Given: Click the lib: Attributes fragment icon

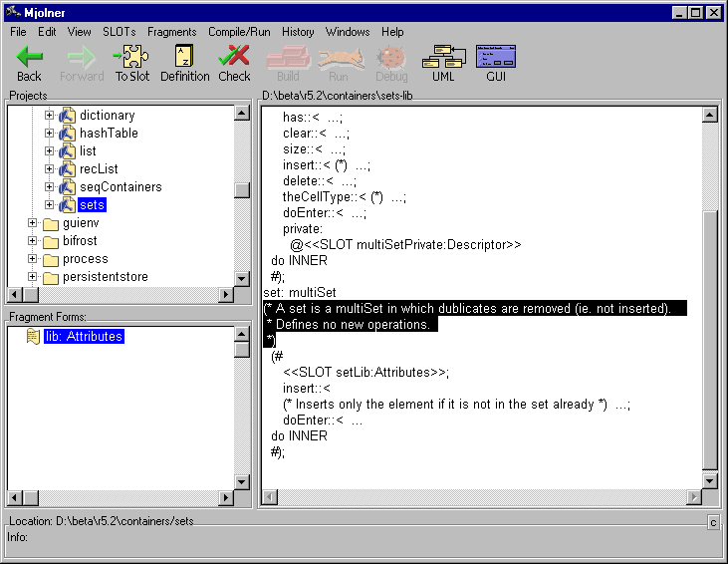Looking at the screenshot, I should (x=33, y=337).
